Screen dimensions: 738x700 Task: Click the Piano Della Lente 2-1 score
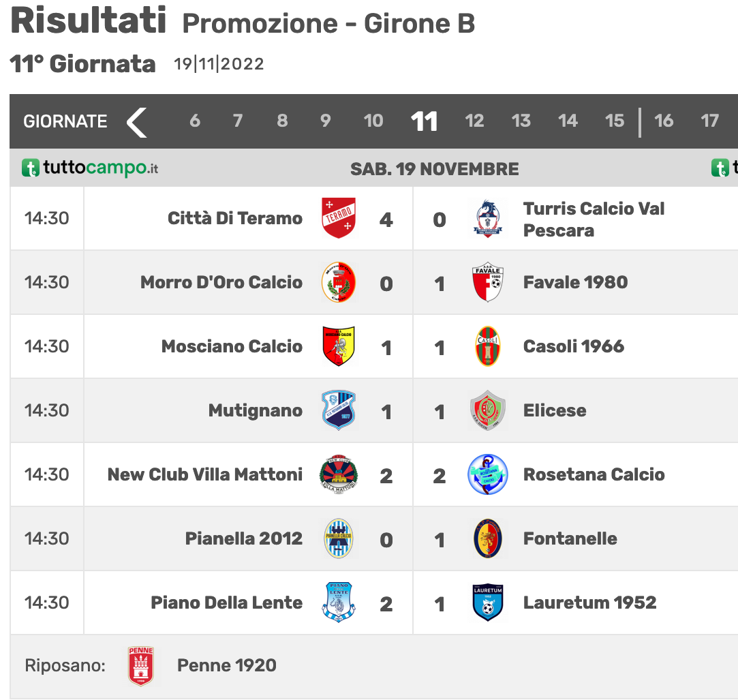click(x=413, y=603)
